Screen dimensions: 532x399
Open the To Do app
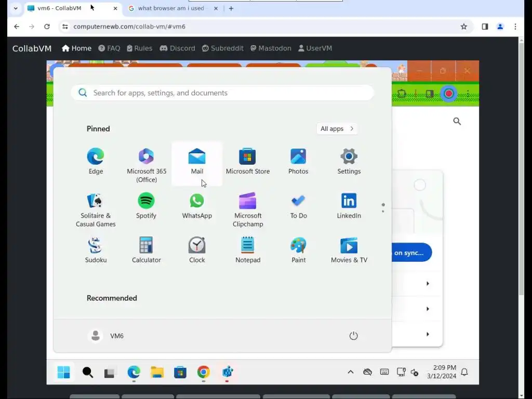click(x=298, y=206)
